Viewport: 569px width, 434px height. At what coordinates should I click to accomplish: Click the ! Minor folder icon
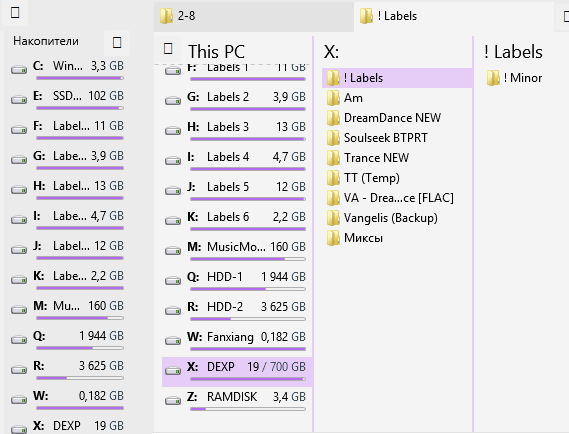(x=493, y=78)
